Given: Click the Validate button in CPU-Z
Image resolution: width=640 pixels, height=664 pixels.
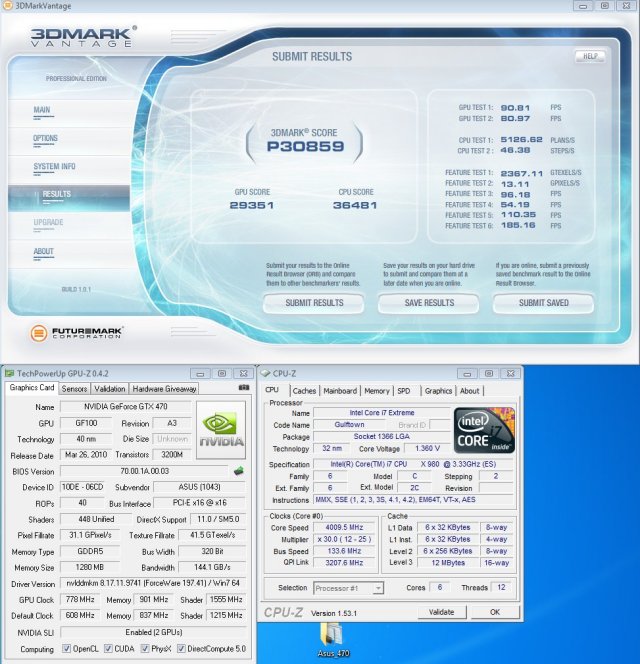Looking at the screenshot, I should (x=441, y=612).
